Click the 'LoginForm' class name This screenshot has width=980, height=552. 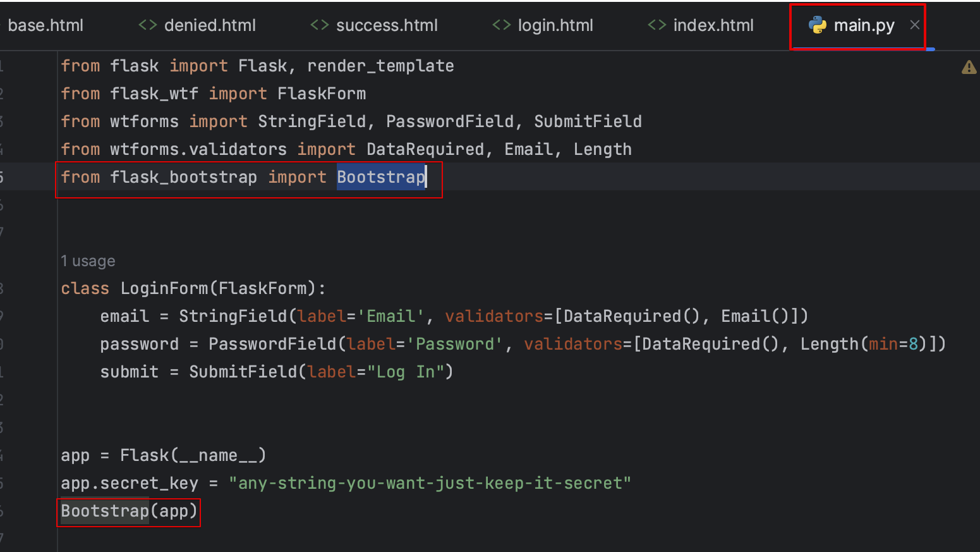pos(164,288)
